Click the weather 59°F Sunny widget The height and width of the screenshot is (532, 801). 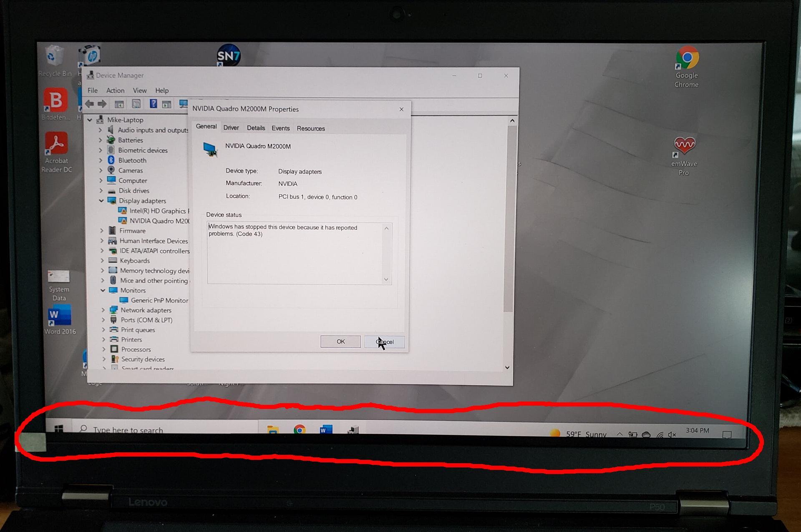pos(578,434)
